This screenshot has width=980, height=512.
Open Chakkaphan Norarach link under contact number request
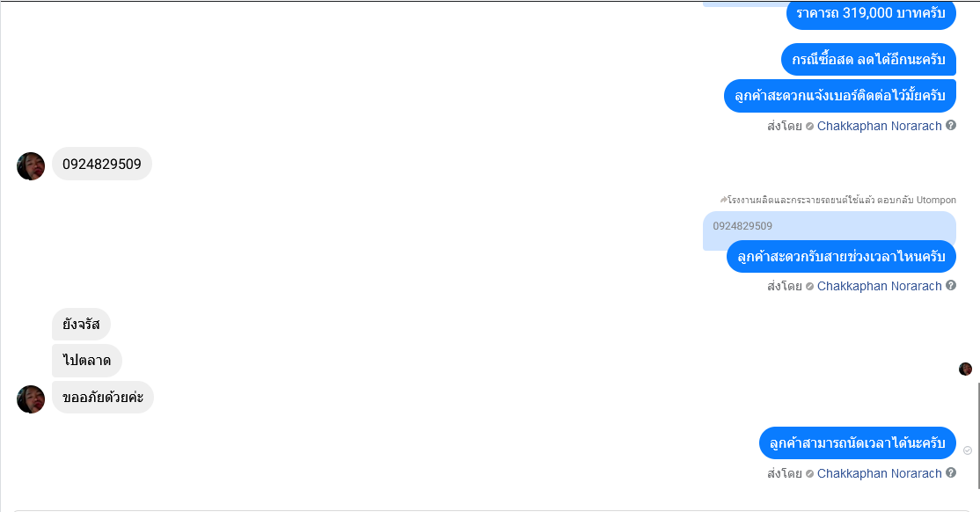click(x=879, y=127)
